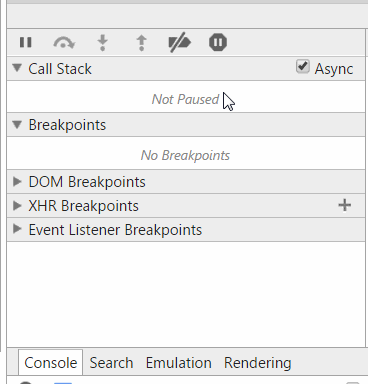This screenshot has height=384, width=368.
Task: Open the Emulation drawer tab
Action: click(x=179, y=363)
